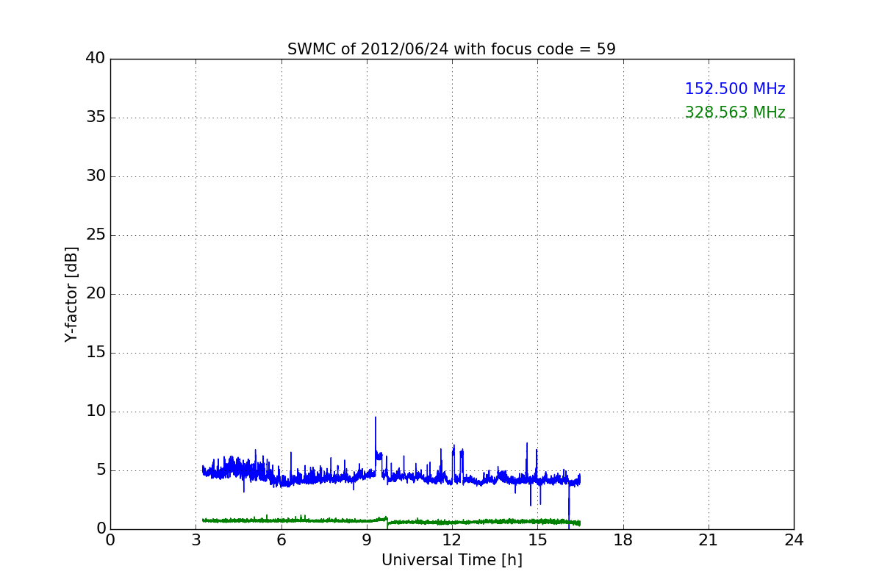Image resolution: width=882 pixels, height=588 pixels.
Task: Click the y-axis tick label '35'
Action: (x=96, y=118)
